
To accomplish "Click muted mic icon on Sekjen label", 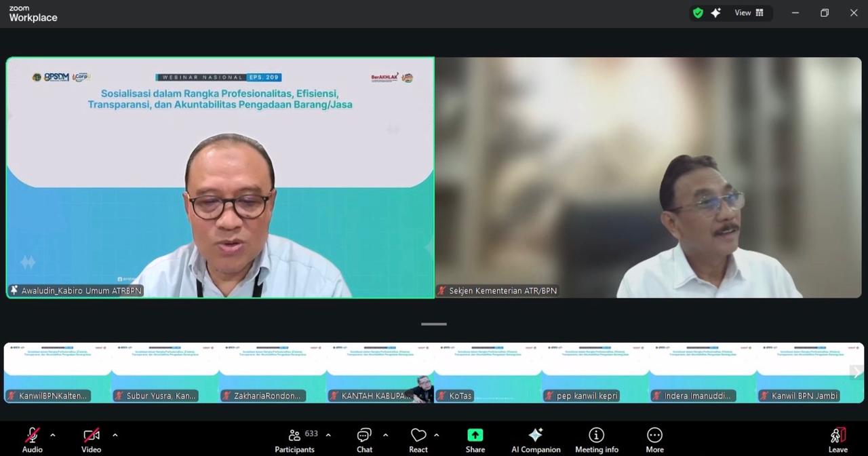I will [x=442, y=290].
